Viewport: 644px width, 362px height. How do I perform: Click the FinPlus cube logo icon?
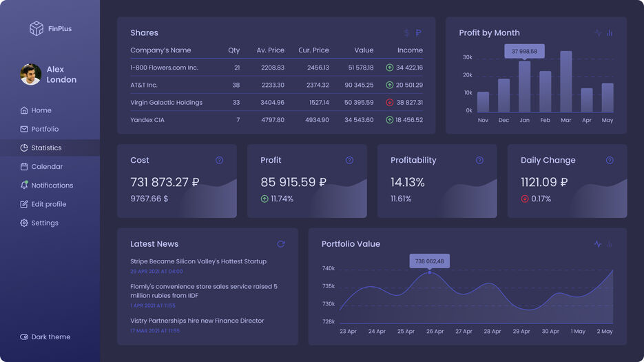click(x=37, y=28)
